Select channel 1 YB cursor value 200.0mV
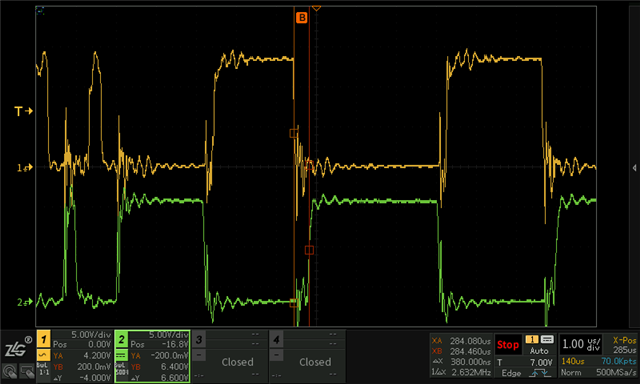 click(94, 366)
